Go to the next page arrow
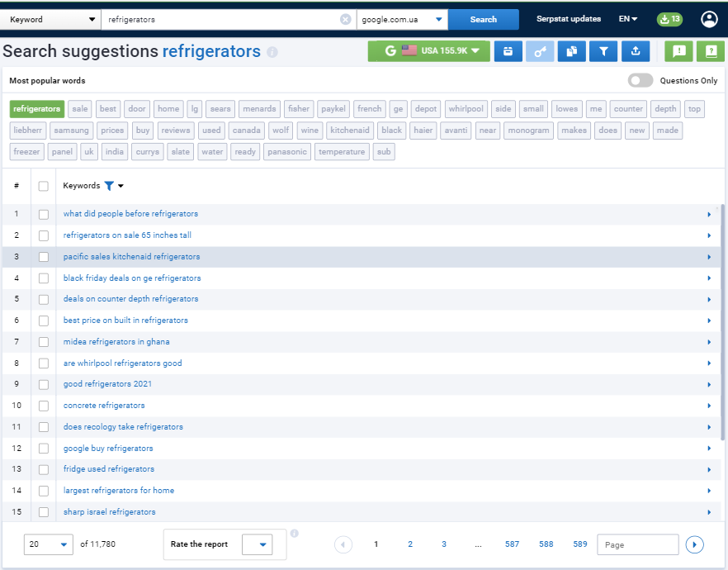The image size is (728, 570). [695, 544]
